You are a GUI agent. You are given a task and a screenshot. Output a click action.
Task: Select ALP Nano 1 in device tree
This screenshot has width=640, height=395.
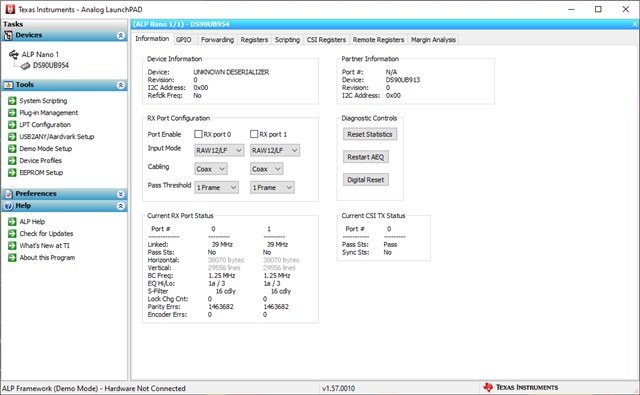[40, 54]
